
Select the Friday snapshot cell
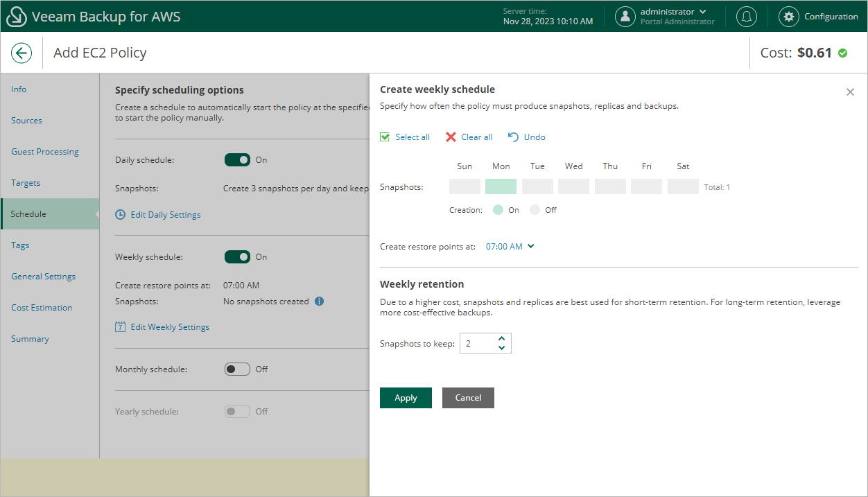point(646,186)
